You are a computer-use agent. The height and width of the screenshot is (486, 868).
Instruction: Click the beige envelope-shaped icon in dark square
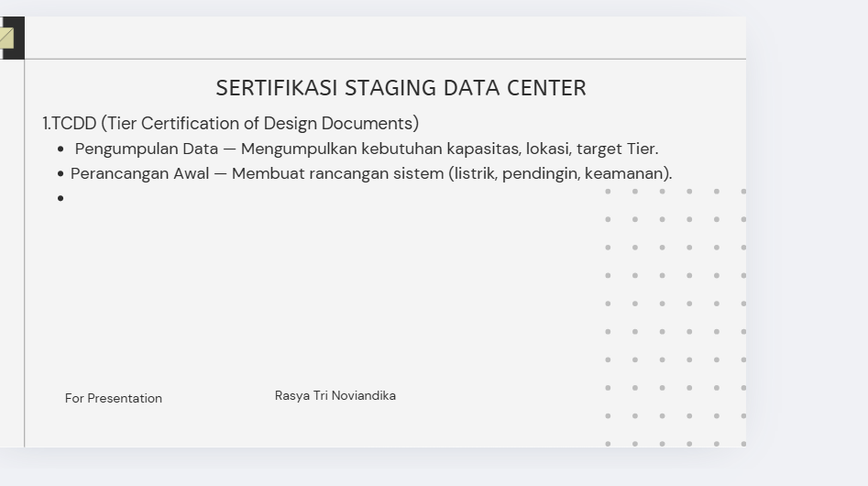7,38
